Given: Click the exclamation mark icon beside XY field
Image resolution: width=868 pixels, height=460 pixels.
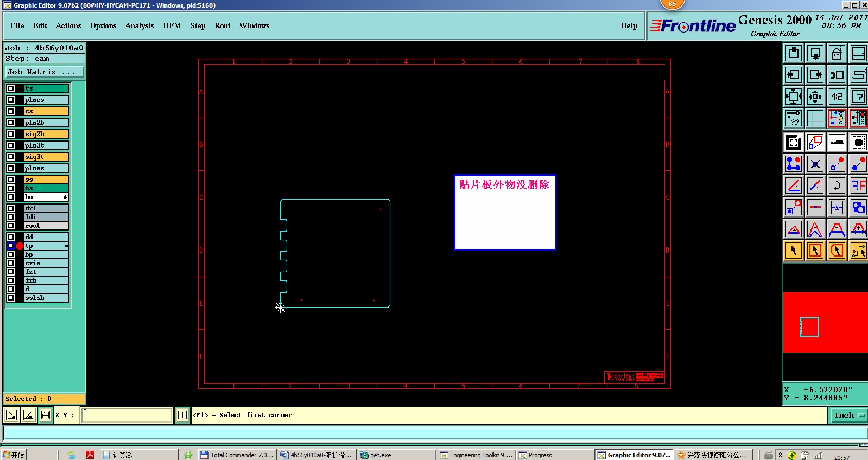Looking at the screenshot, I should [x=182, y=416].
